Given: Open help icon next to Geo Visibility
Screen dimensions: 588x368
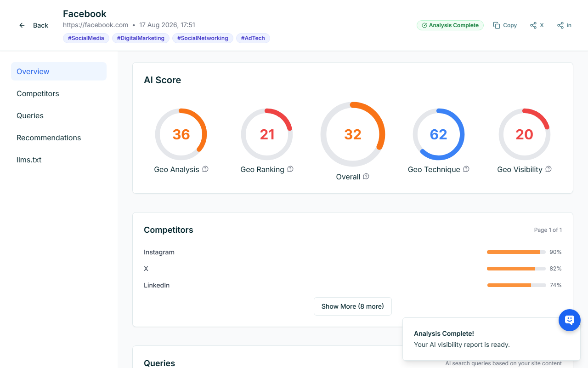Looking at the screenshot, I should [548, 169].
